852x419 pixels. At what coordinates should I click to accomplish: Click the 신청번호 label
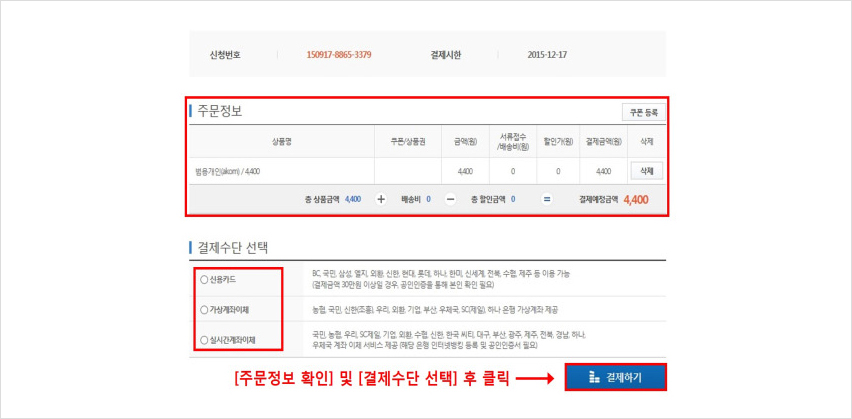(224, 55)
